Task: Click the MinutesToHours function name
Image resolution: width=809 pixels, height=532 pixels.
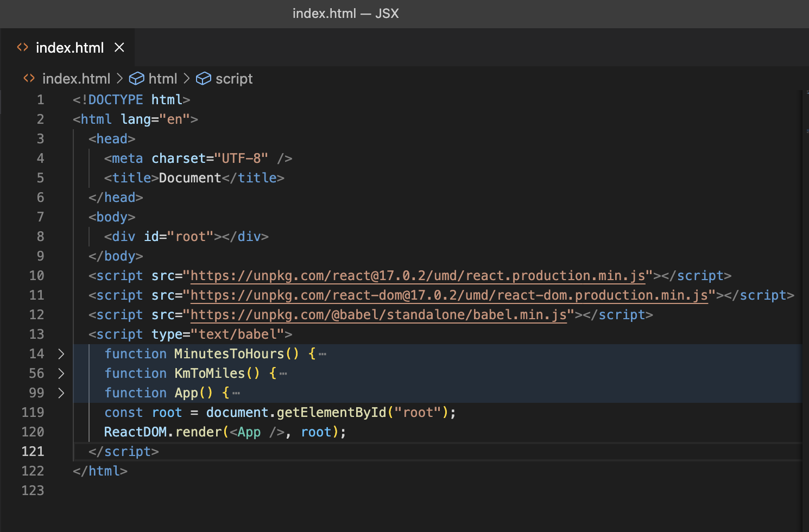Action: click(229, 354)
